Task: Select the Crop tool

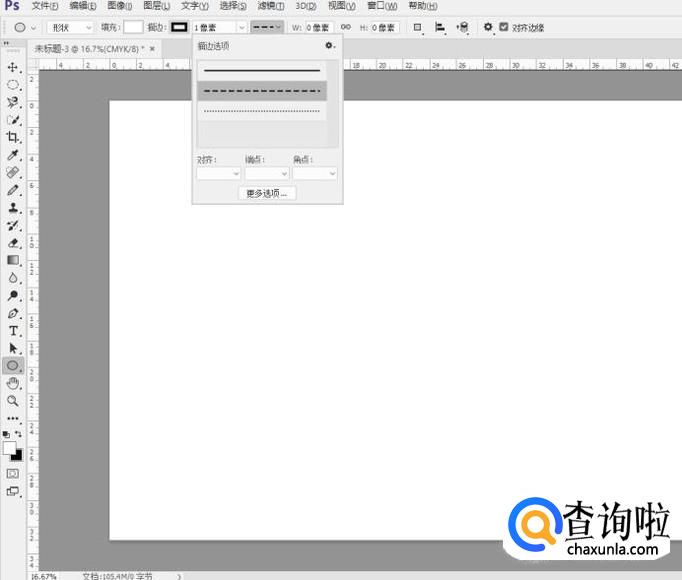Action: [x=13, y=137]
